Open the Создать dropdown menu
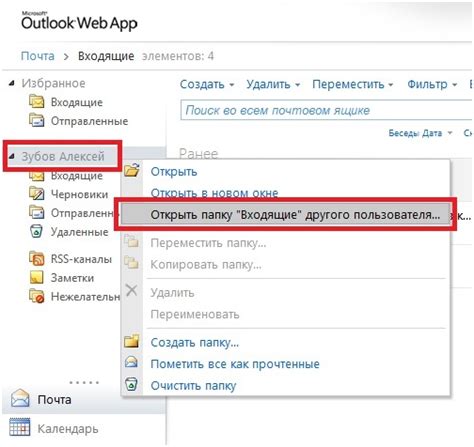Viewport: 474px width, 447px height. (x=207, y=84)
